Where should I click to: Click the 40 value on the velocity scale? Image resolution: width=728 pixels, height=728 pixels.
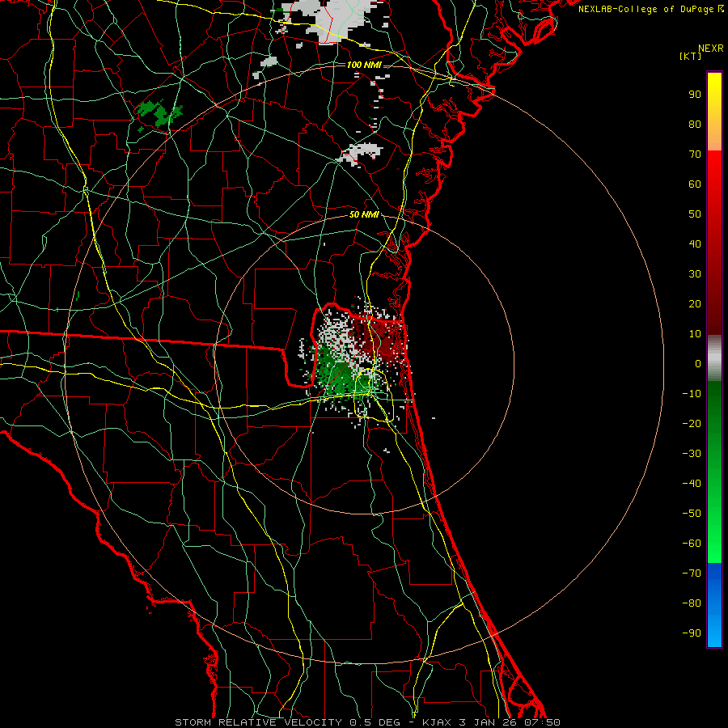pos(695,244)
